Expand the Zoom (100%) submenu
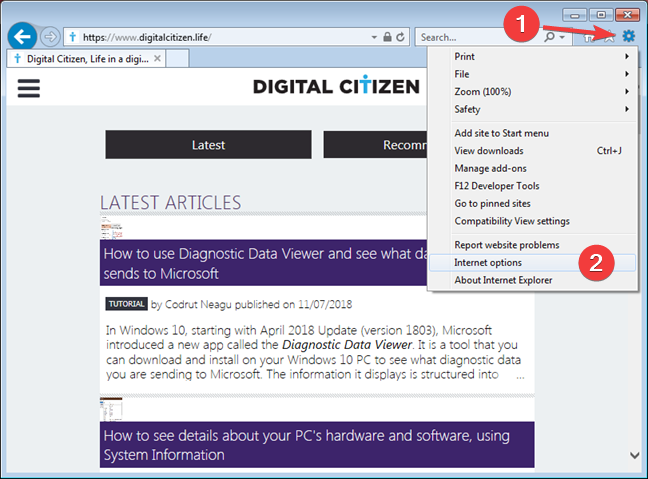 pos(533,91)
